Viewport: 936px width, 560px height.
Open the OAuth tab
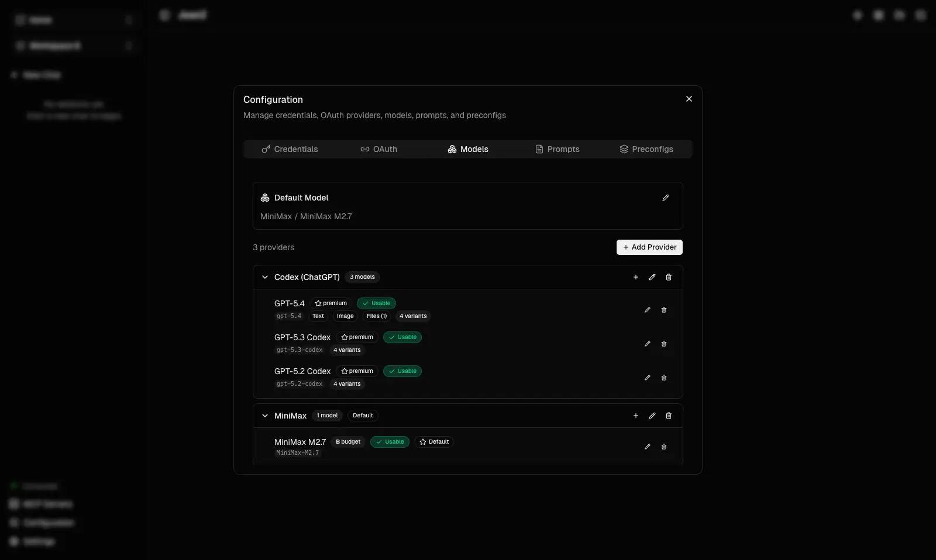tap(378, 149)
